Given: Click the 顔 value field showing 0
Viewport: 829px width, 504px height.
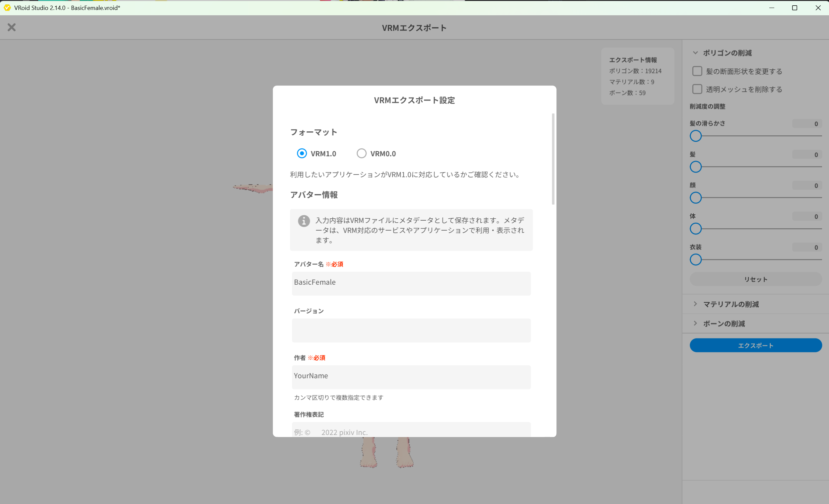Looking at the screenshot, I should [x=807, y=185].
